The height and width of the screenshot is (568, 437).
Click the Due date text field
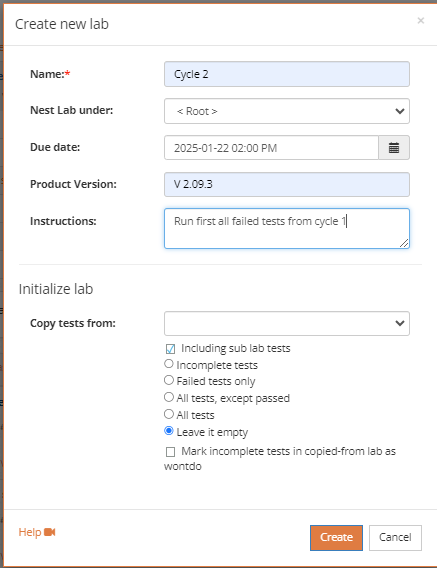pos(271,148)
